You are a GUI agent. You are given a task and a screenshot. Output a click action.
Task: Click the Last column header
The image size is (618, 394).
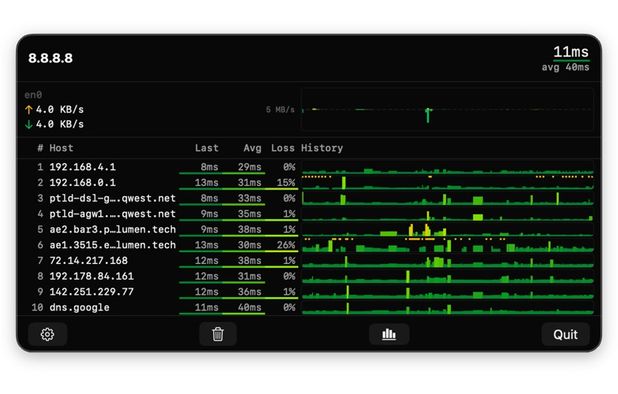point(207,148)
